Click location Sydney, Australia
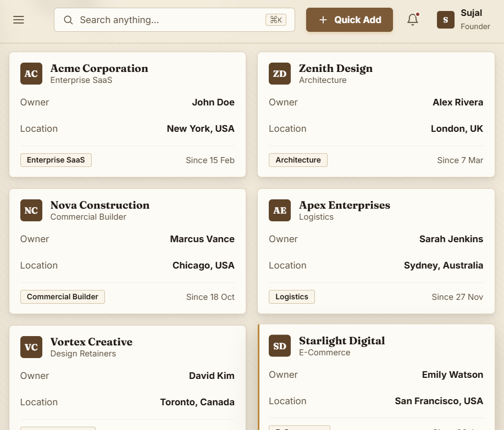Viewport: 504px width, 430px height. (444, 265)
